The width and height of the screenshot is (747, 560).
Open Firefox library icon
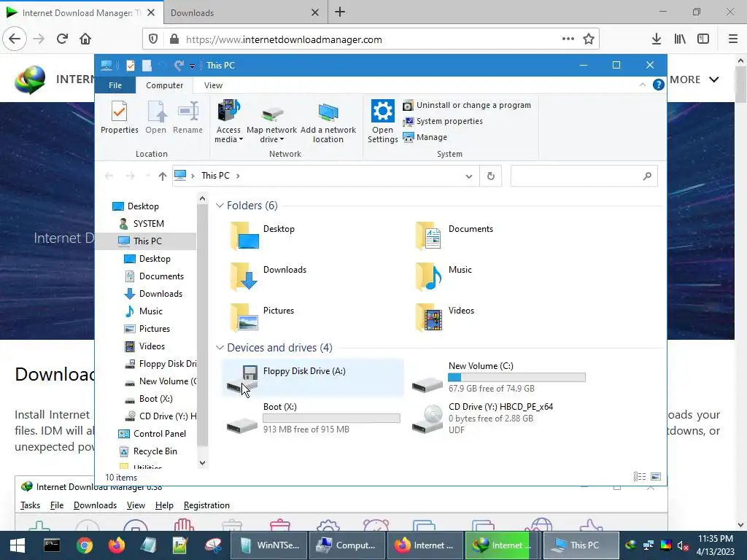click(x=680, y=39)
